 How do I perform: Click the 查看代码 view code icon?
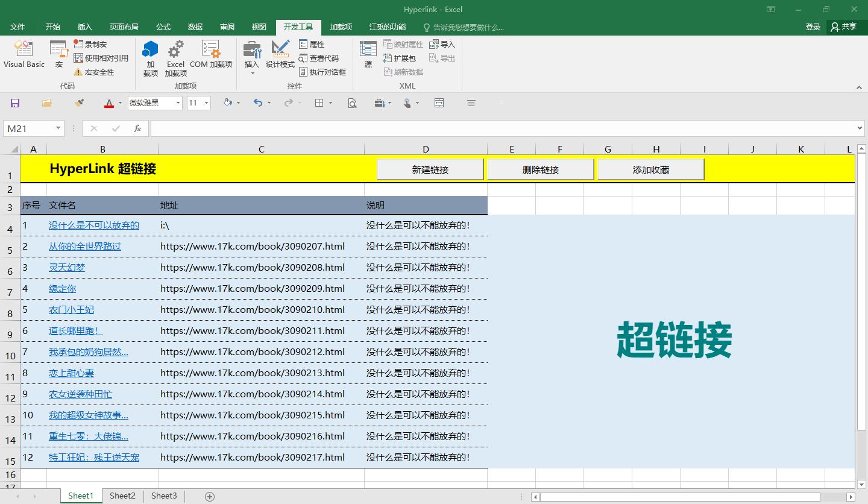(304, 58)
